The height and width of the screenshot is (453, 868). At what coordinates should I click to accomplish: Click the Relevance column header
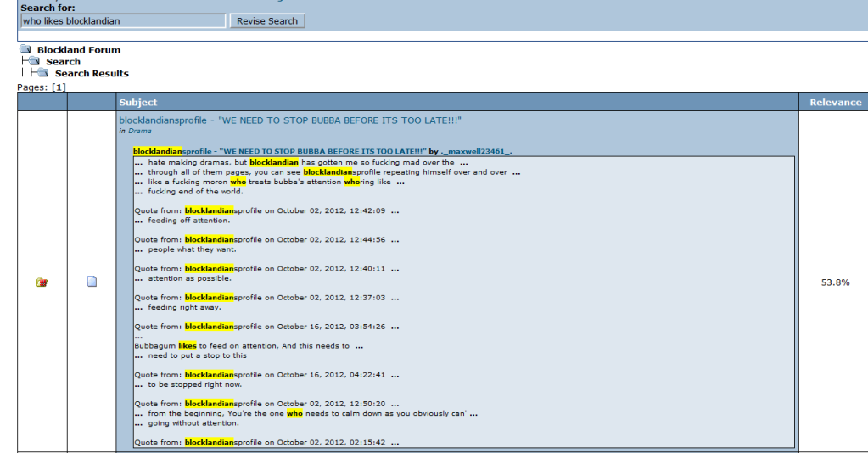tap(835, 102)
